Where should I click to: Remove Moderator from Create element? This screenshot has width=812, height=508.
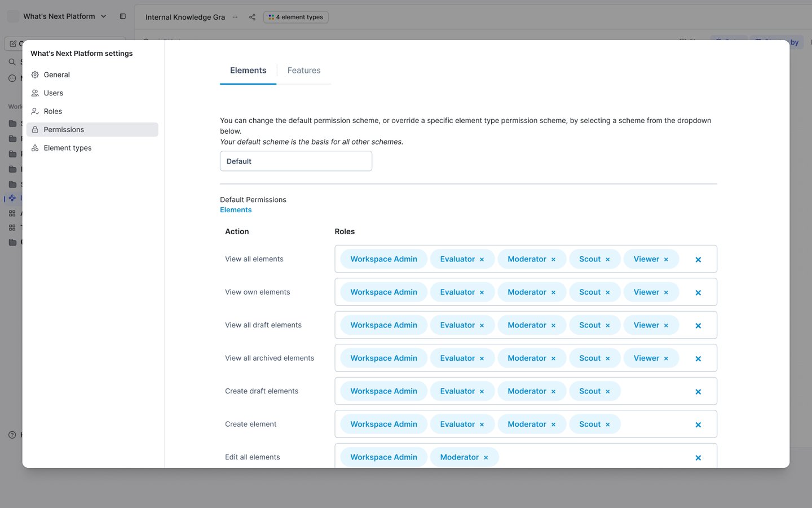point(553,424)
